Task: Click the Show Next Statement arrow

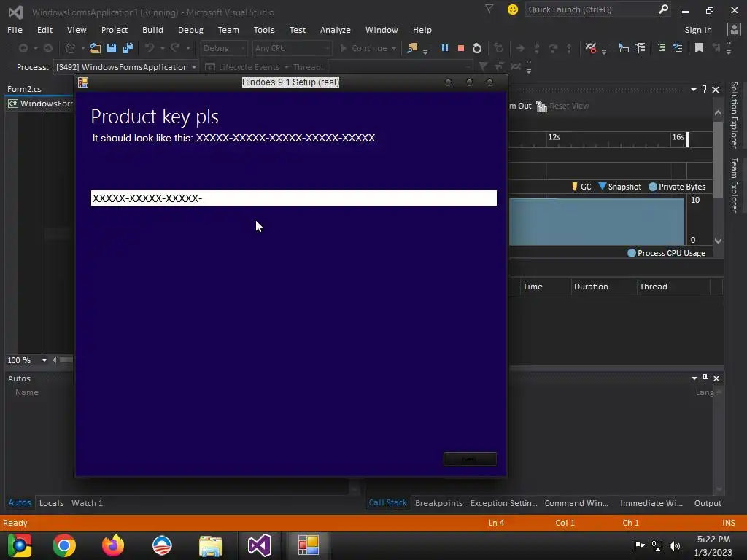Action: pyautogui.click(x=520, y=48)
